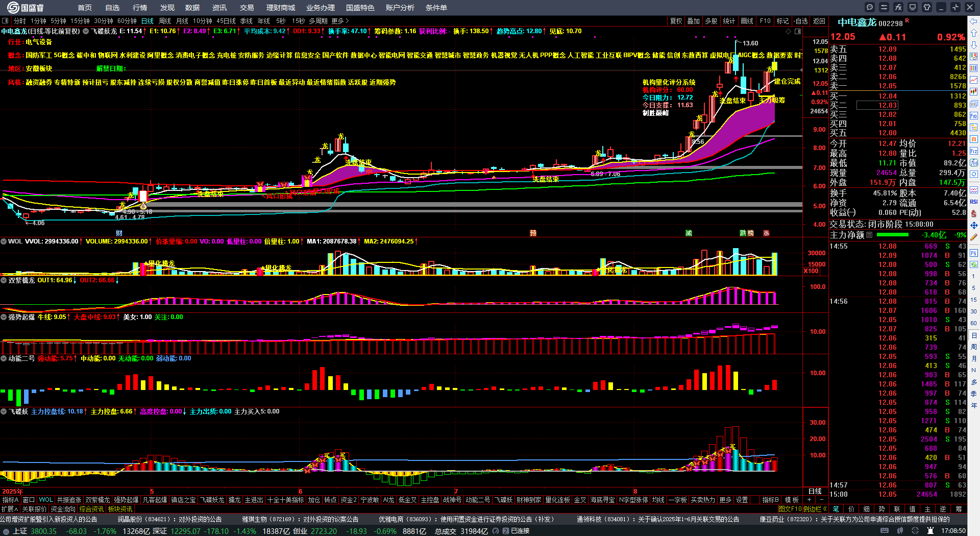
Task: Select the pencil drawing tool in sidebar
Action: point(974,237)
